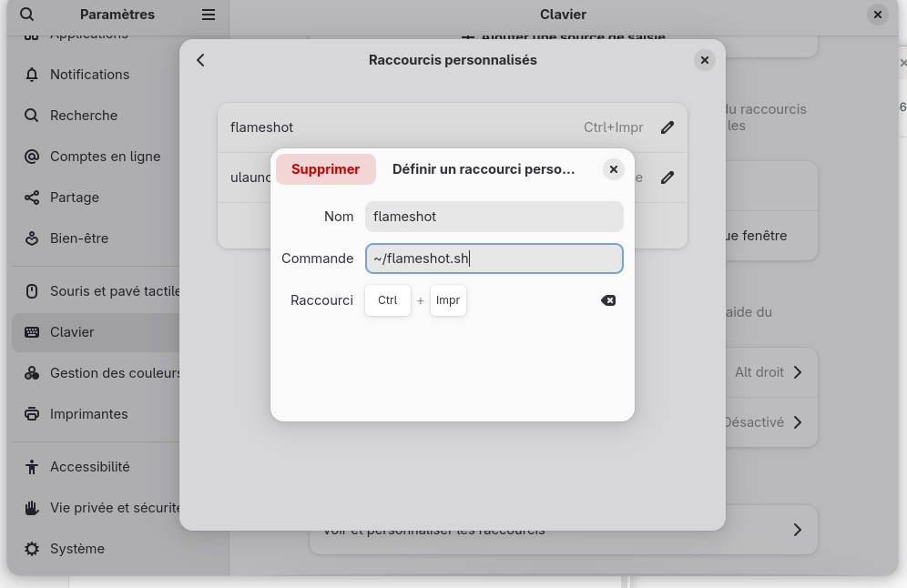
Task: Open Voir et personnaliser les raccourcis chevron
Action: point(797,530)
